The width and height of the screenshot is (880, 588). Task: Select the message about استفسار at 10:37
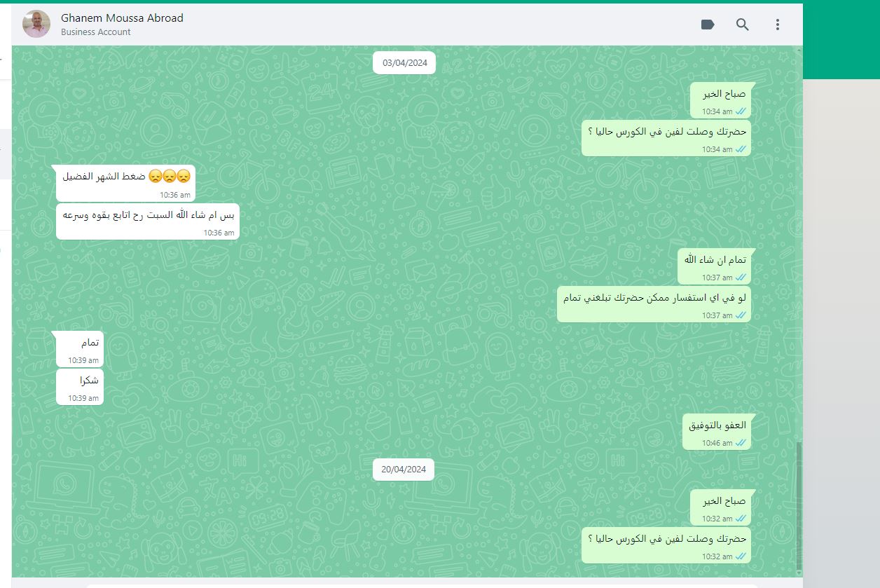(654, 304)
